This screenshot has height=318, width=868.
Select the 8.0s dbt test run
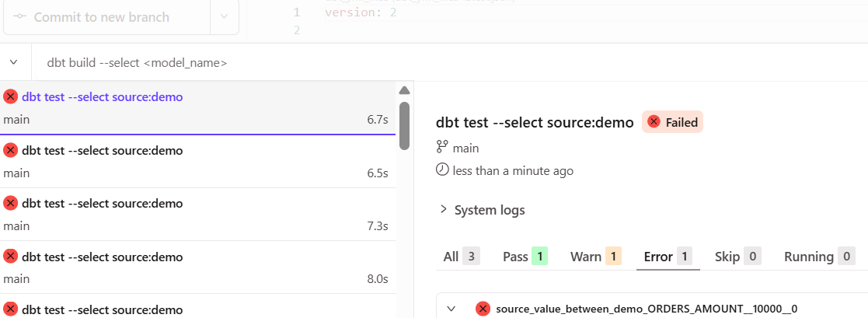point(197,267)
